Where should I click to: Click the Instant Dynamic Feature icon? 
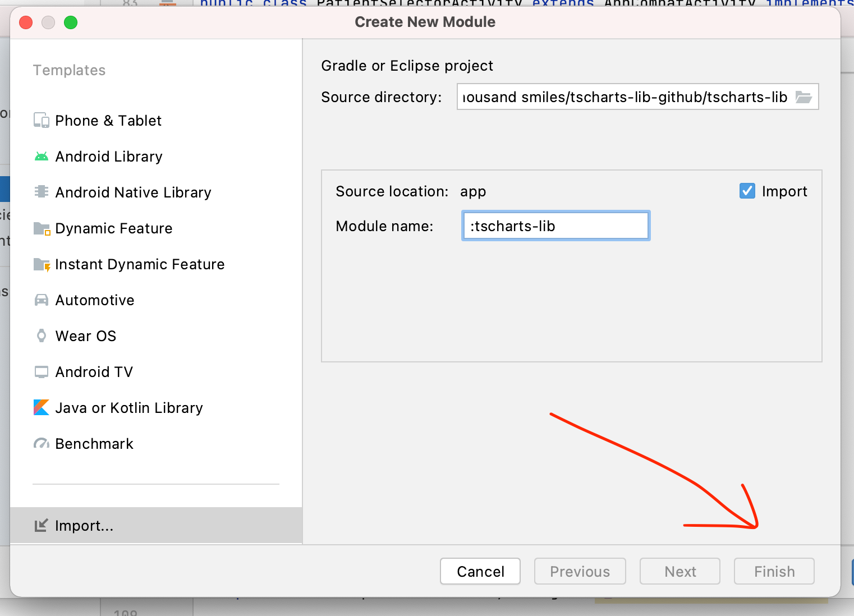[42, 264]
